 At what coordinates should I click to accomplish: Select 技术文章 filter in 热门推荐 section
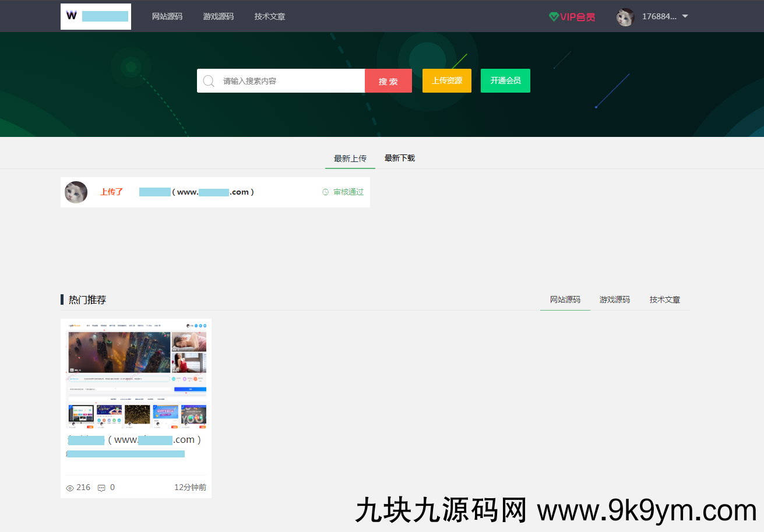[665, 300]
